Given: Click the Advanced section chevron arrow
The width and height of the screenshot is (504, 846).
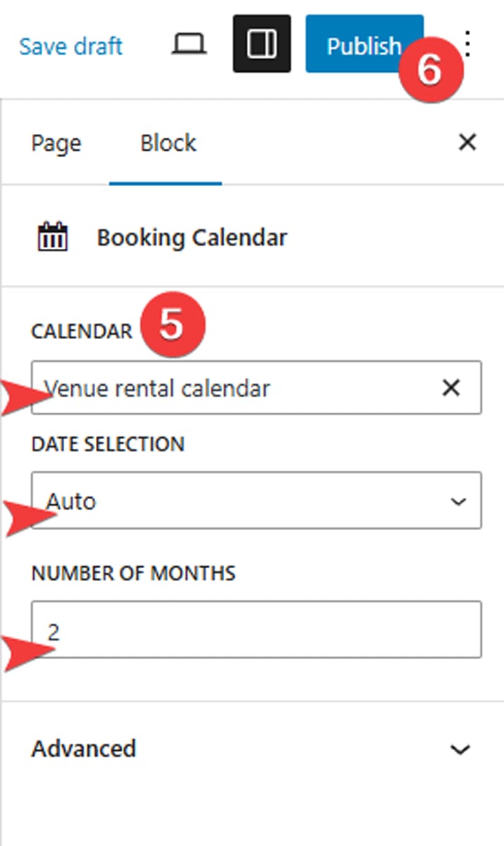Looking at the screenshot, I should [x=460, y=749].
